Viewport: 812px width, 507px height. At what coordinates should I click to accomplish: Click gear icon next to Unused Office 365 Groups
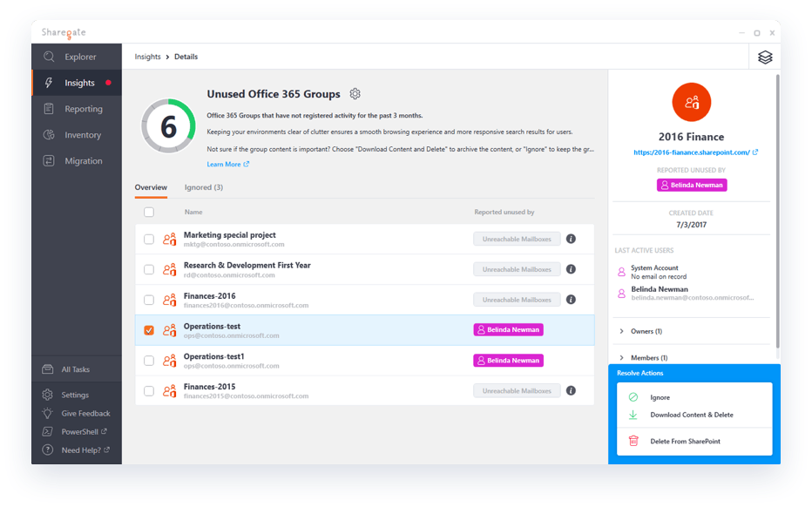coord(355,94)
